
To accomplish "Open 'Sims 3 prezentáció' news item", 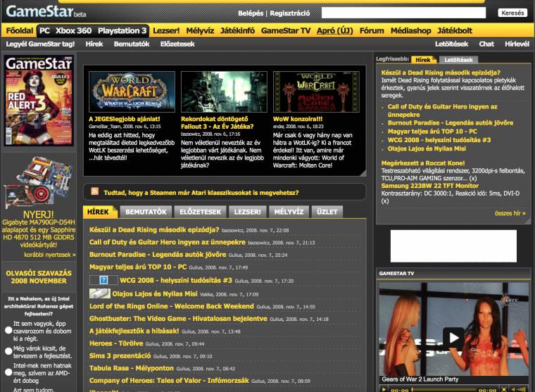I will tap(120, 355).
